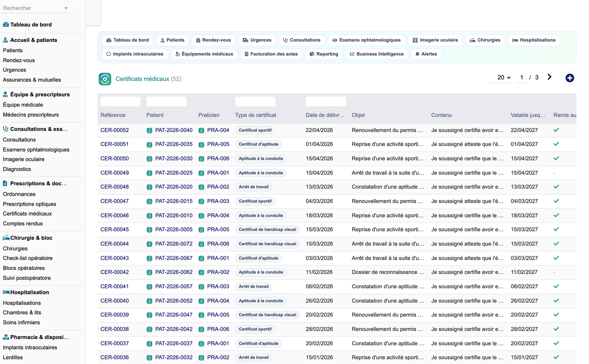This screenshot has height=364, width=589.
Task: Open the Alertes navigation tab
Action: pyautogui.click(x=426, y=54)
